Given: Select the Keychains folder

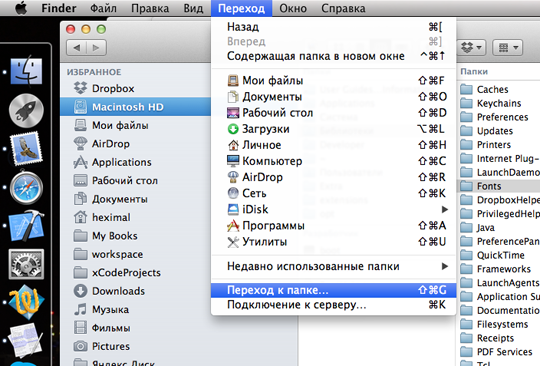Looking at the screenshot, I should point(499,103).
